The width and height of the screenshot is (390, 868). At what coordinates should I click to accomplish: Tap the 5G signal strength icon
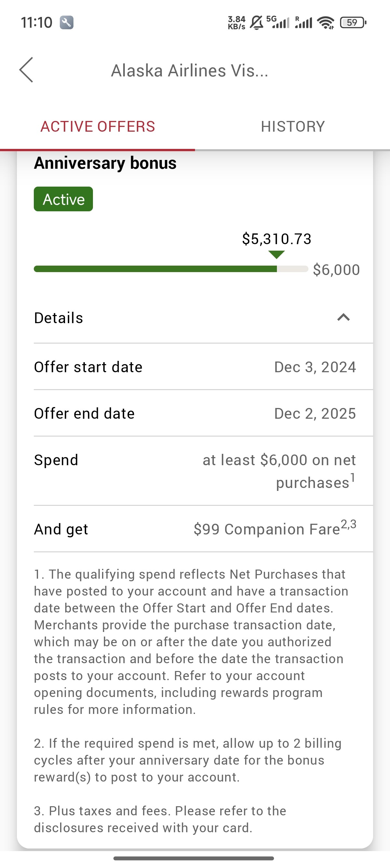tap(278, 22)
